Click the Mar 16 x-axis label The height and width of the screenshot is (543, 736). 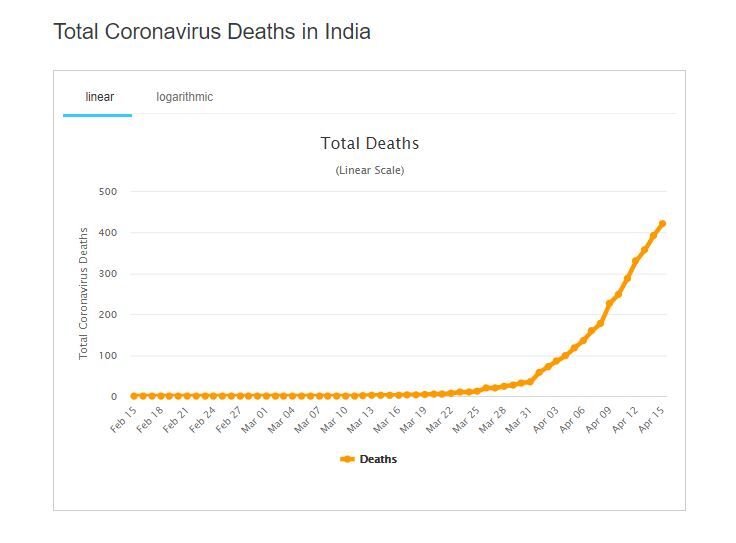(x=387, y=419)
